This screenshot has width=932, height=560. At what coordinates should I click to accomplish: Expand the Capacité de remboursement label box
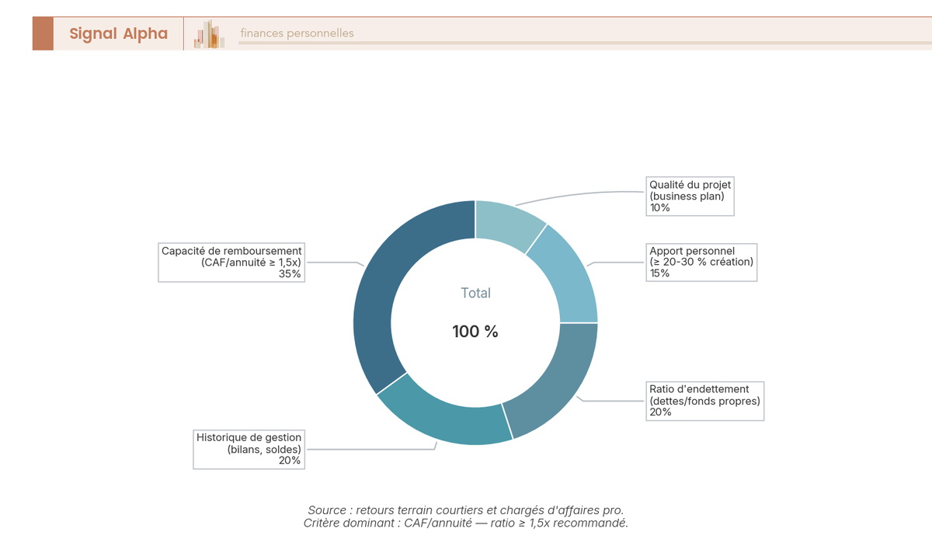[x=231, y=262]
